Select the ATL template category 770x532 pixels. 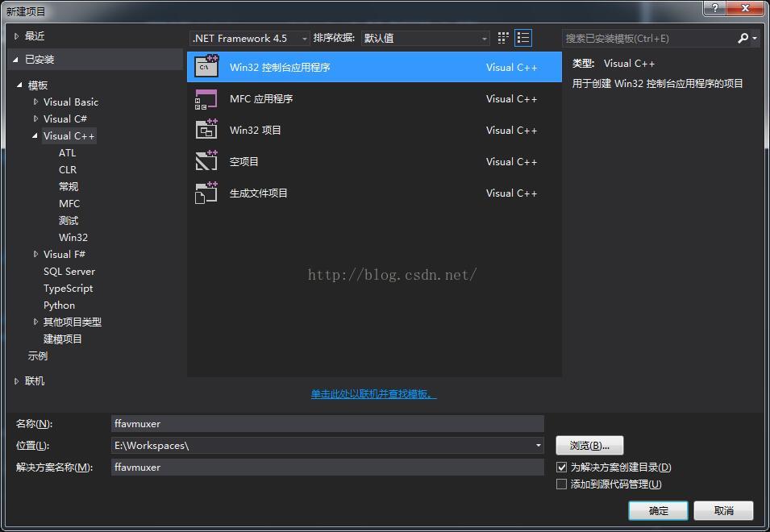(67, 152)
